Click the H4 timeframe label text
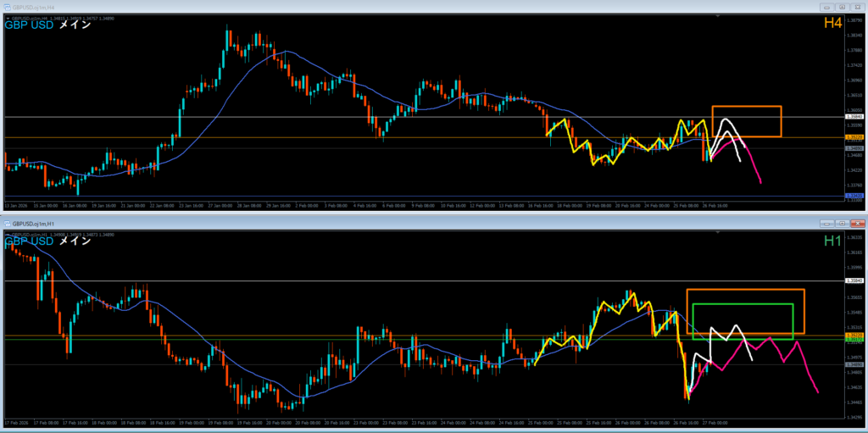868x433 pixels. tap(832, 24)
